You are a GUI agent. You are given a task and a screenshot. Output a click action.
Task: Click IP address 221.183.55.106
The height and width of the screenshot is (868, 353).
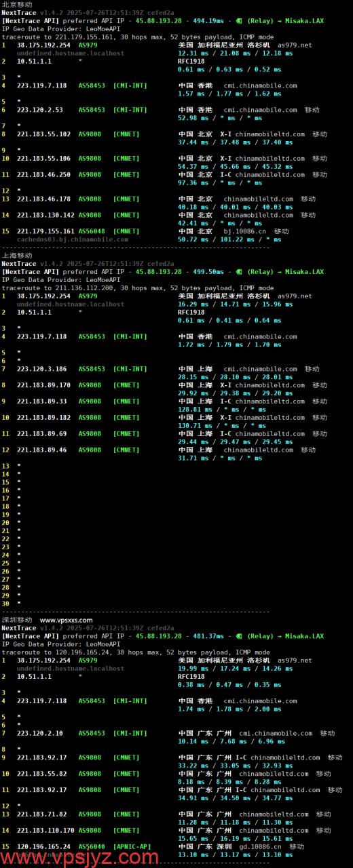click(x=44, y=159)
